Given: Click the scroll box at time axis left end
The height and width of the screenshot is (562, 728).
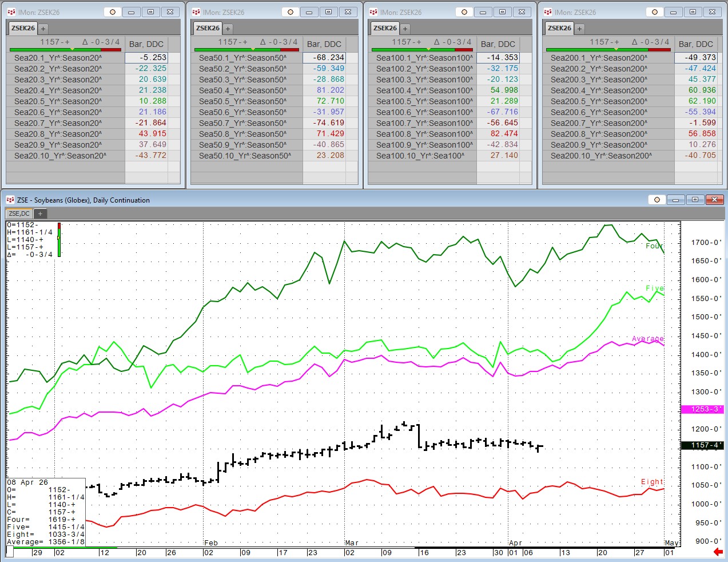Looking at the screenshot, I should click(10, 552).
